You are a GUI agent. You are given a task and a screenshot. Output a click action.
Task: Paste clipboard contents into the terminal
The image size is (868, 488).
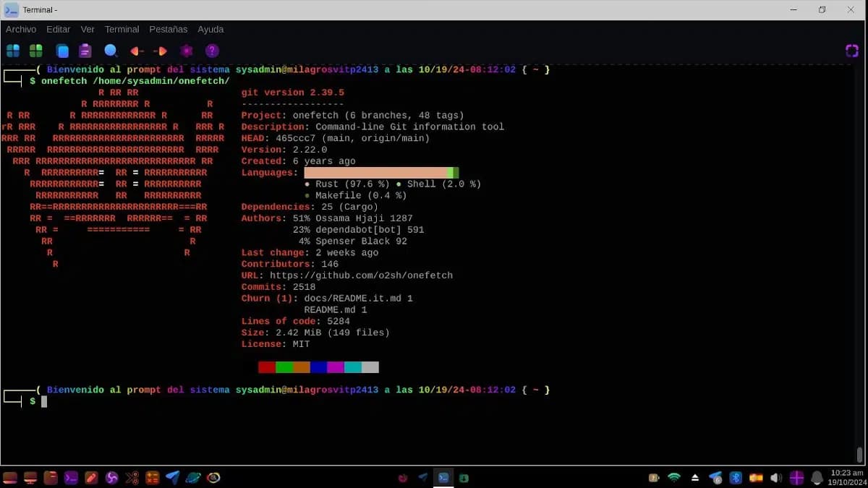(84, 51)
